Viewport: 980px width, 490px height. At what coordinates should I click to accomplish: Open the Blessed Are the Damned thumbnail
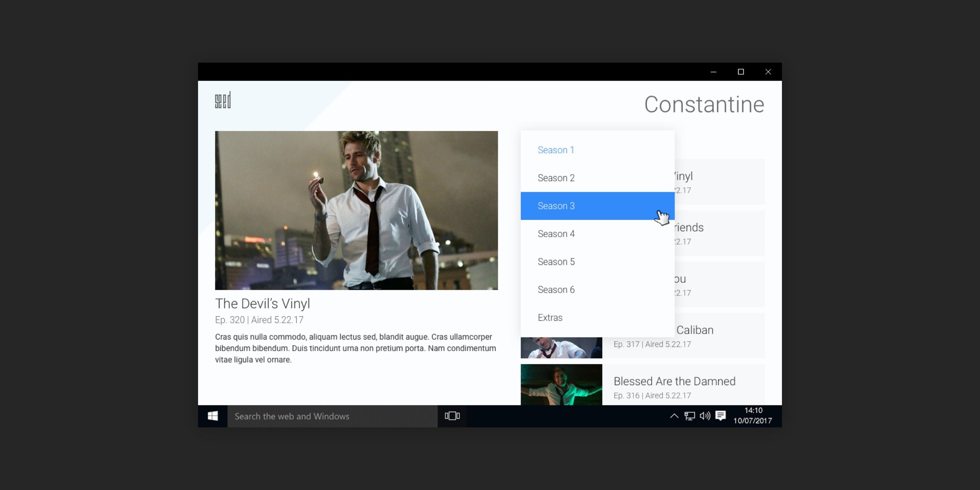click(561, 385)
